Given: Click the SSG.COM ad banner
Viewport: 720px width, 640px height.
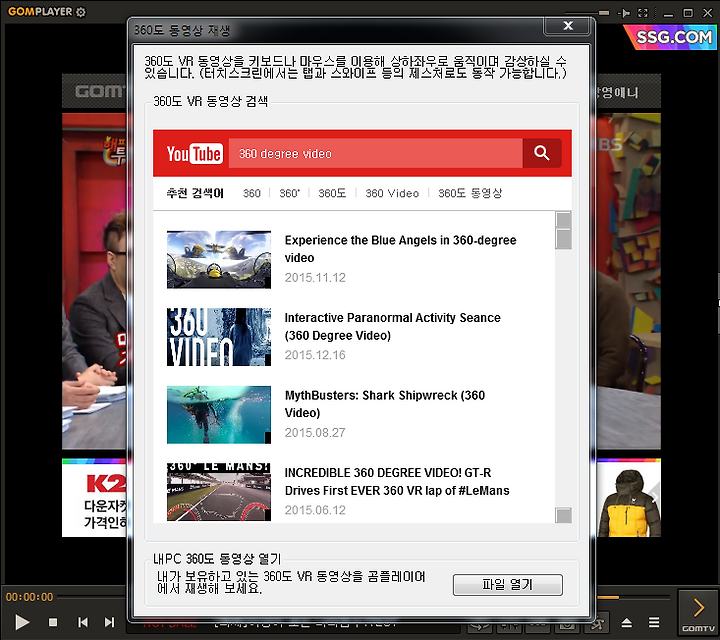Looking at the screenshot, I should pyautogui.click(x=671, y=37).
